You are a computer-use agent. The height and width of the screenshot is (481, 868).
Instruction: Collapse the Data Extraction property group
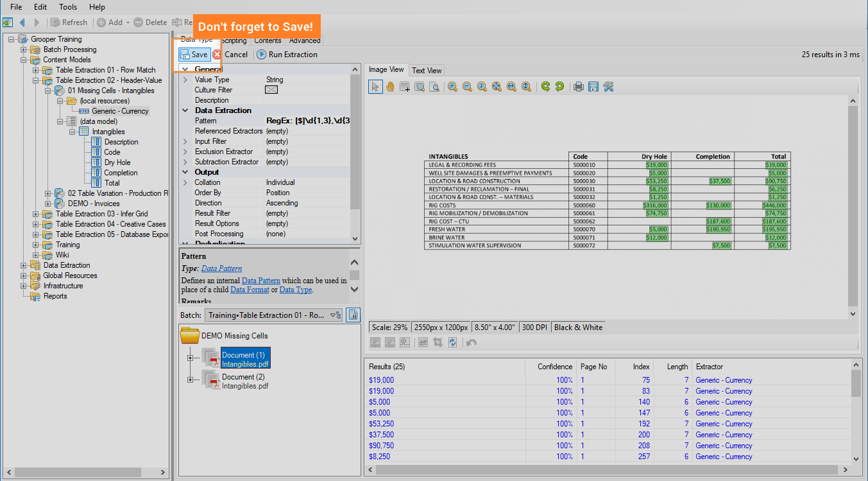(x=185, y=110)
